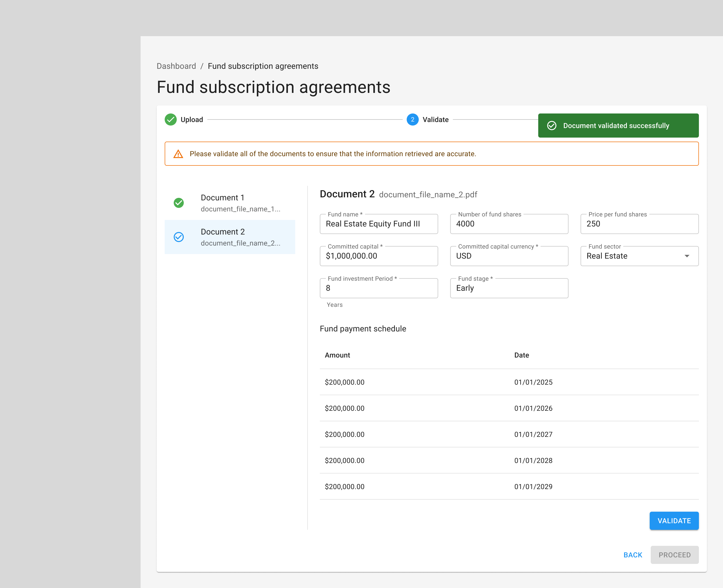Click Fund subscription agreements breadcrumb
This screenshot has width=723, height=588.
pyautogui.click(x=263, y=66)
